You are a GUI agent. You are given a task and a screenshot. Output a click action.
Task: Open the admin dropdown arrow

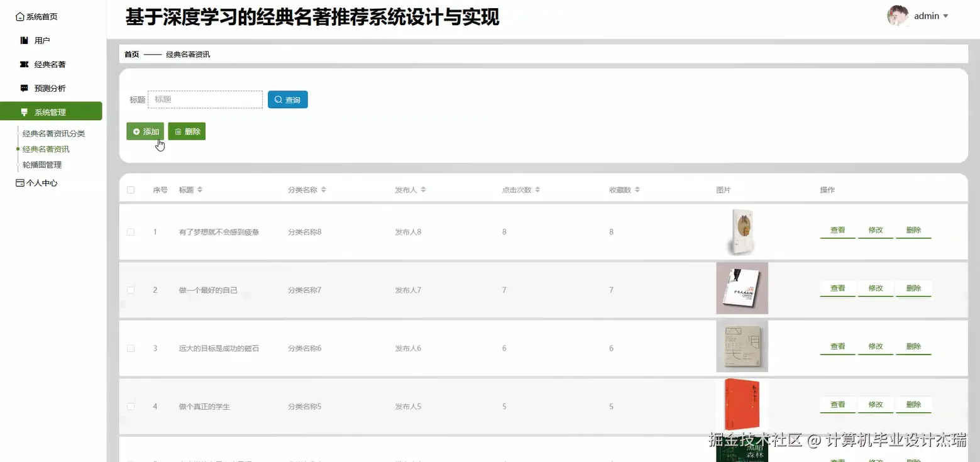point(945,16)
